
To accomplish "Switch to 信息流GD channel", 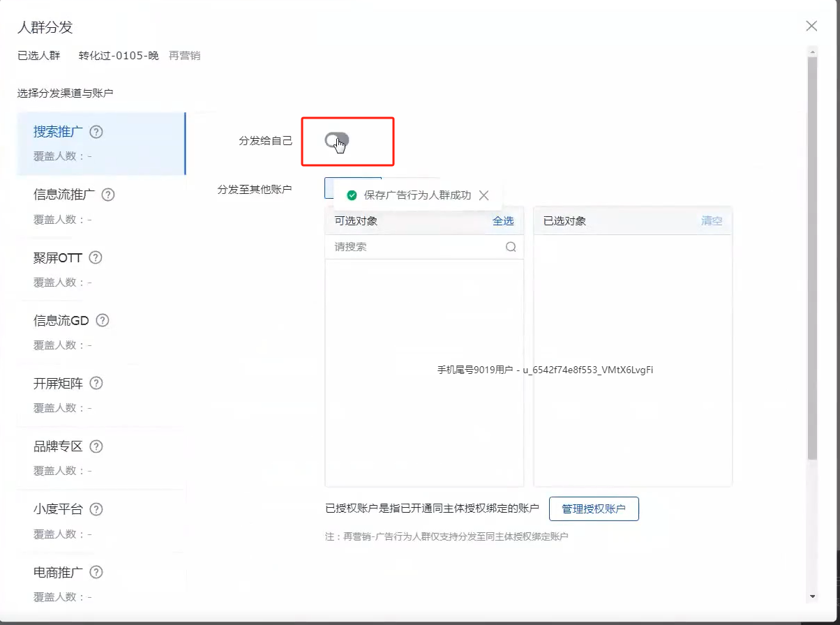I will click(101, 332).
